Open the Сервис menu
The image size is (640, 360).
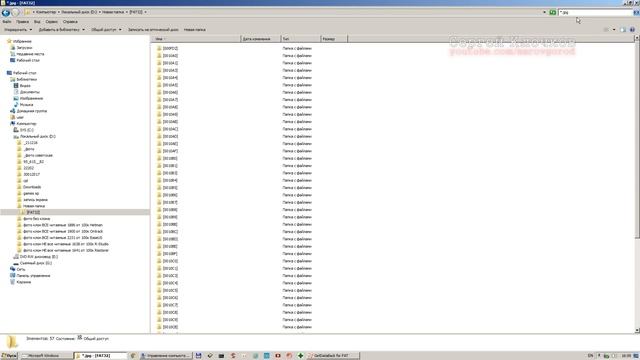(51, 22)
